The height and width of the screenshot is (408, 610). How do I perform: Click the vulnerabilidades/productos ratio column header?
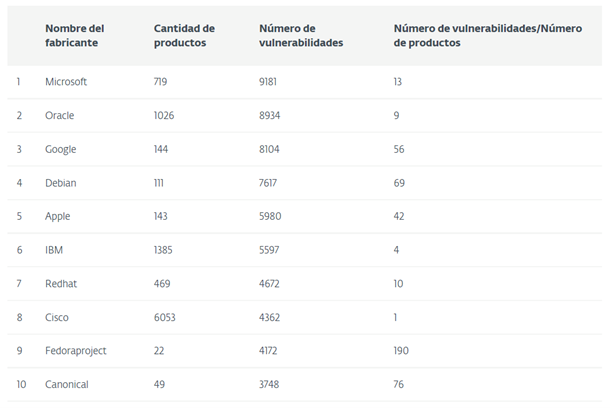pyautogui.click(x=487, y=35)
